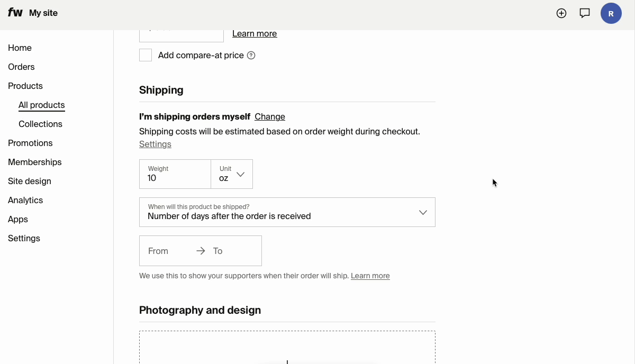Screen dimensions: 635x364
Task: Open Apps in sidebar
Action: [x=18, y=219]
